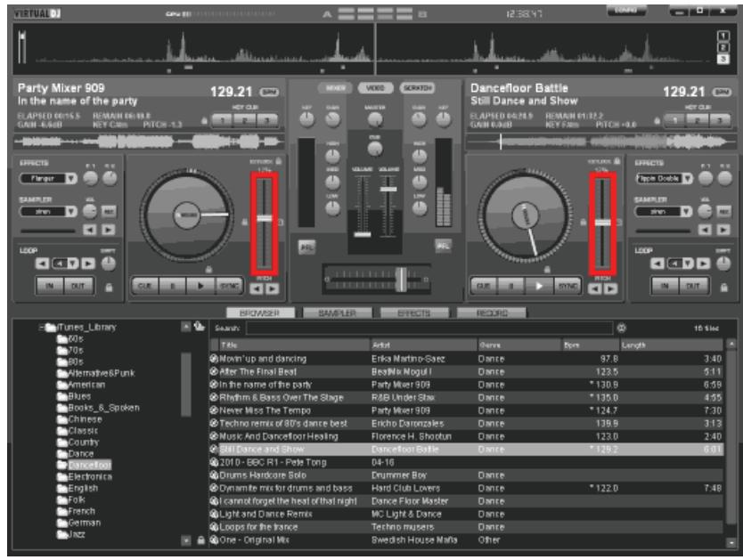This screenshot has width=743, height=560.
Task: Set loop OUT on left deck
Action: pos(78,286)
